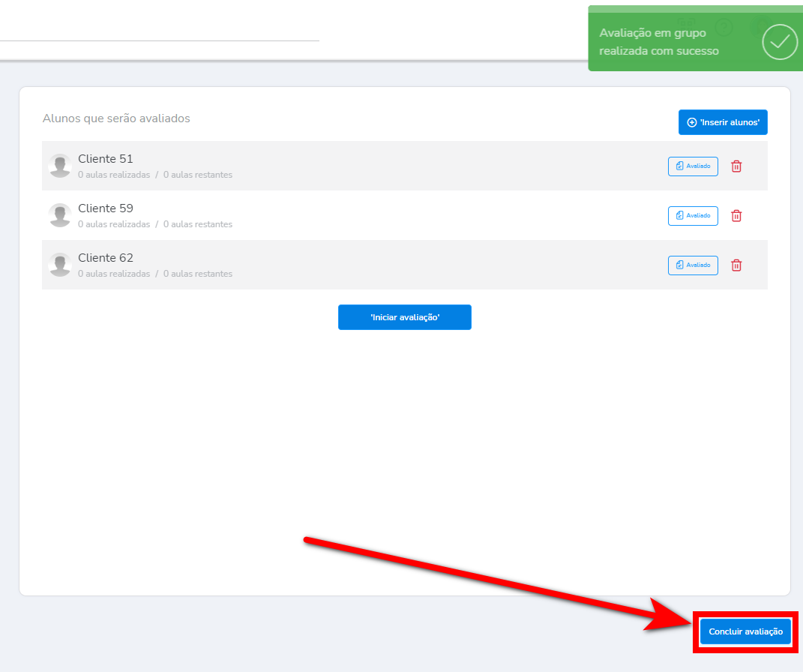This screenshot has height=672, width=803.
Task: Open the 'Avaliado' evaluation for Cliente 51
Action: 693,166
